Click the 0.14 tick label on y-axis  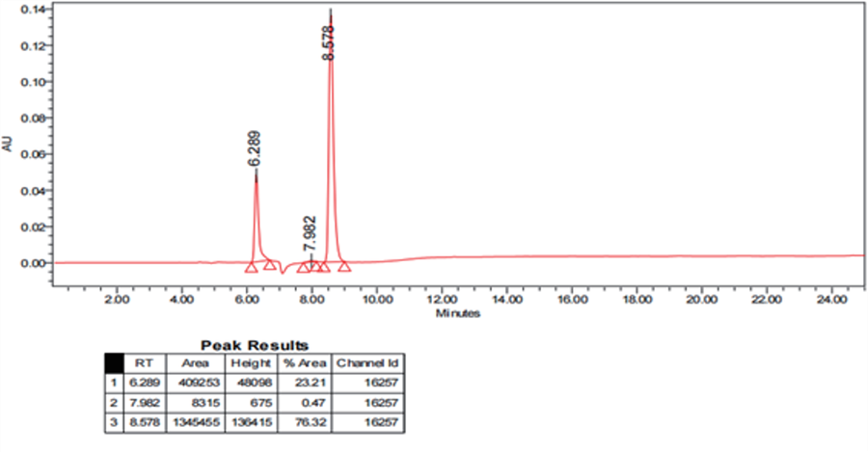pos(34,10)
